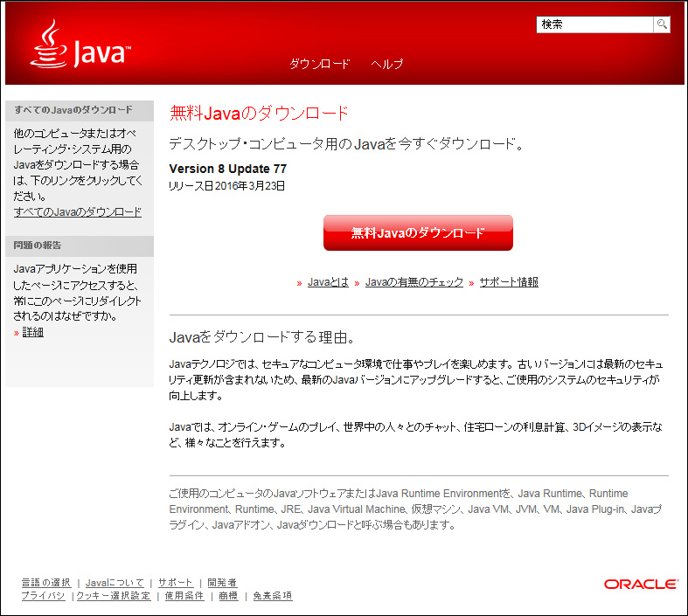The image size is (688, 616).
Task: Click the red 無料Javaのダウンロード button
Action: [418, 232]
